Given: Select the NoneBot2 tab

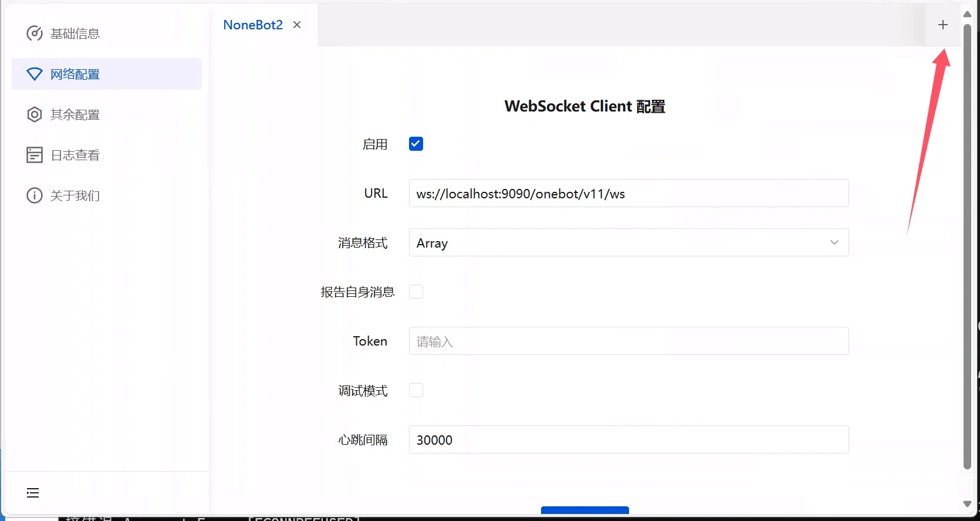Looking at the screenshot, I should pos(253,25).
